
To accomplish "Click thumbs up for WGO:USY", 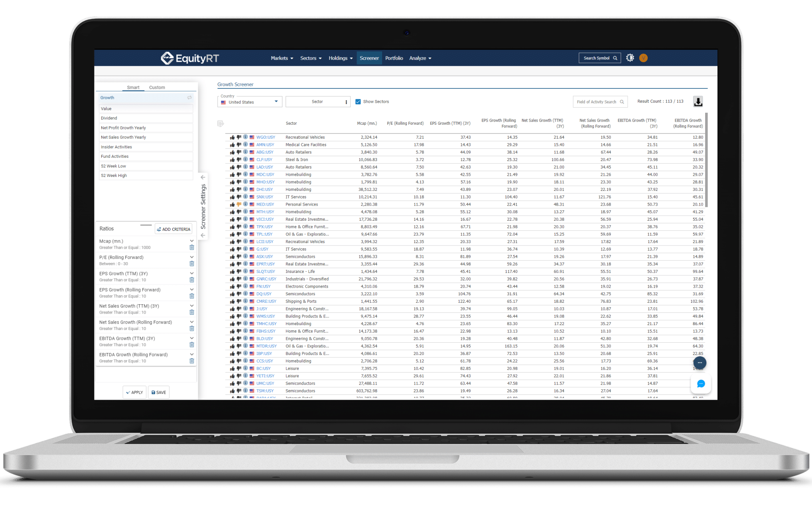I will 232,137.
